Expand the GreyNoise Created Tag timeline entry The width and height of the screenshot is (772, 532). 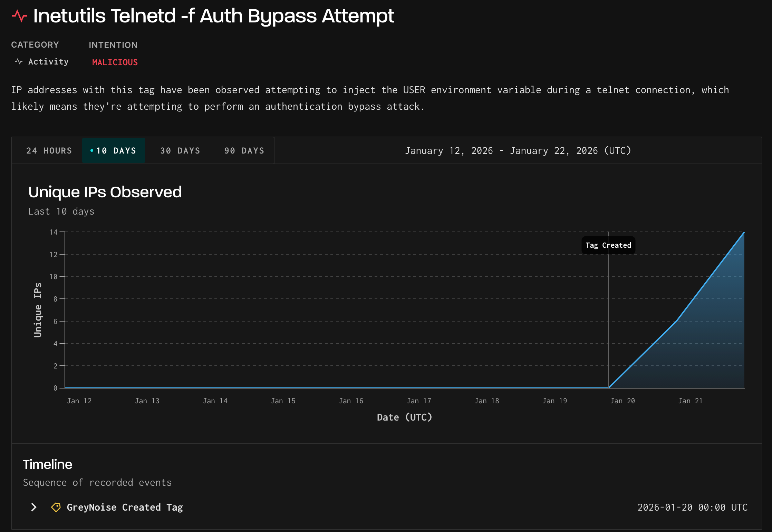pos(33,507)
